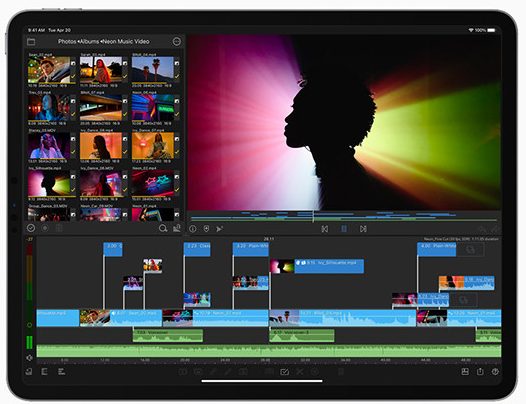Select the green neon sign clip thumbnail
Screen dimensions: 526x404
tap(153, 107)
